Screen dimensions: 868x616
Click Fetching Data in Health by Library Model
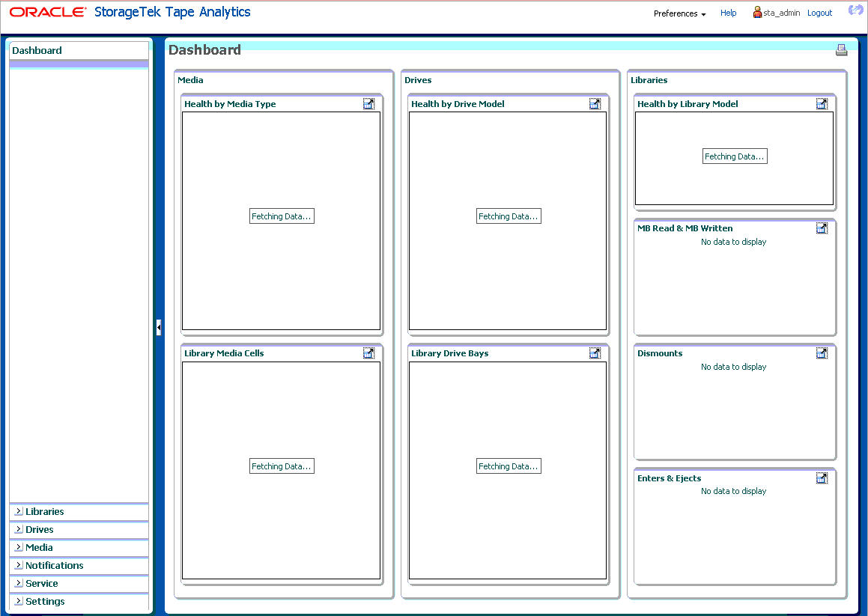735,156
